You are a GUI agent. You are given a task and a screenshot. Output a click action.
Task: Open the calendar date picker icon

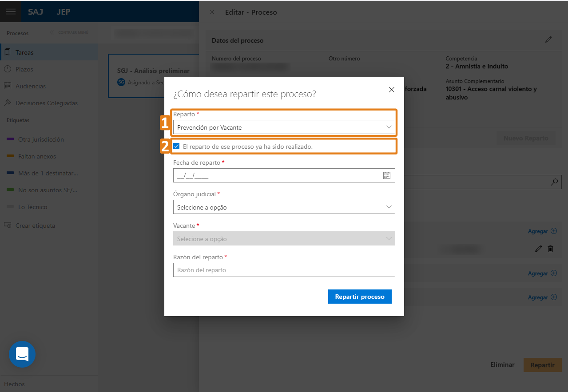(x=387, y=175)
